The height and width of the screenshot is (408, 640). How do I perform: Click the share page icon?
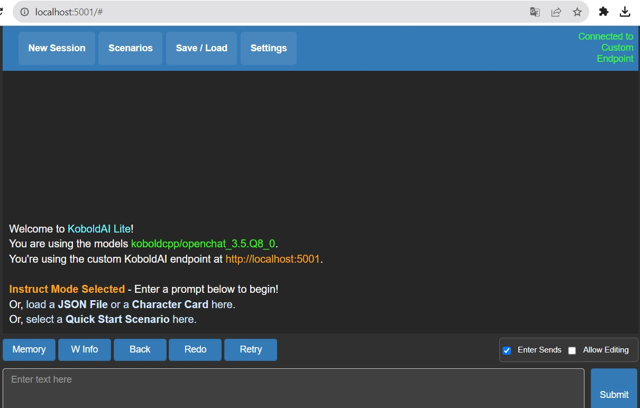tap(556, 12)
